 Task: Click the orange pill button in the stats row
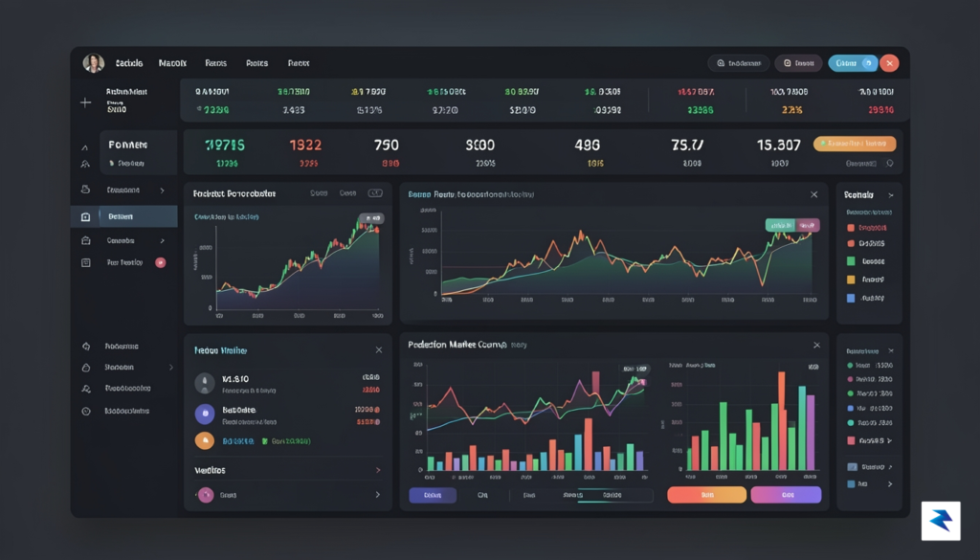coord(855,144)
